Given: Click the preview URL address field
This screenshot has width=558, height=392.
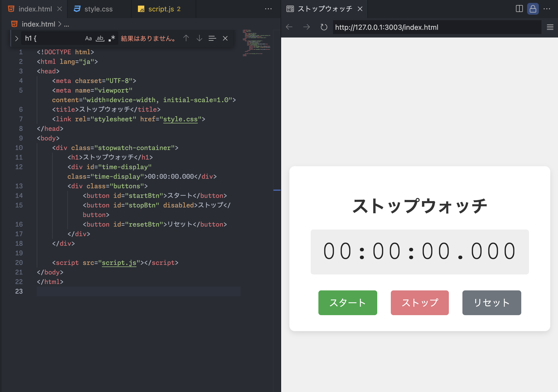Looking at the screenshot, I should [437, 27].
